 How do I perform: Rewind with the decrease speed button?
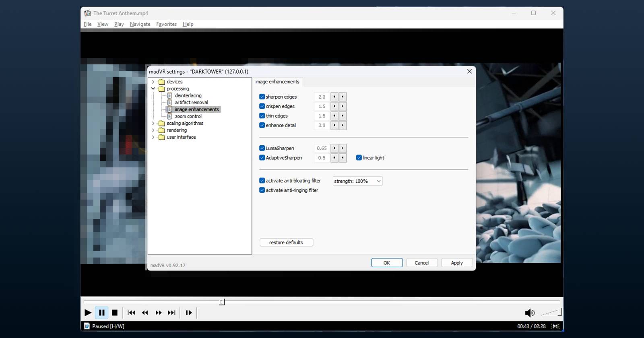click(x=145, y=313)
